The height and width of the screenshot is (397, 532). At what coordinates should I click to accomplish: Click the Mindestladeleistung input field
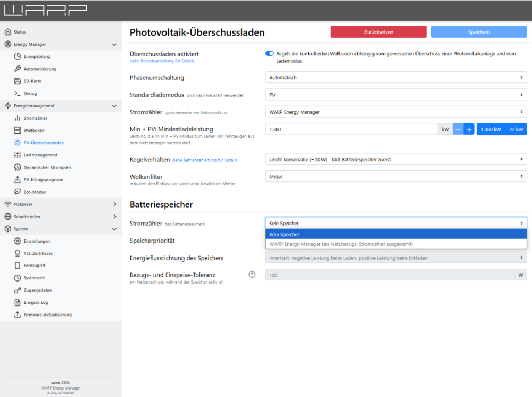point(351,129)
